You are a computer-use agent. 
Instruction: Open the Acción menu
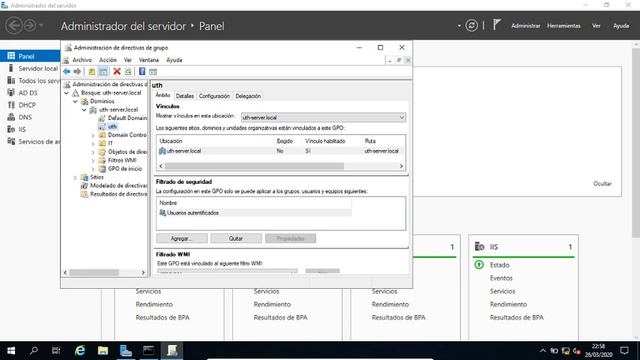tap(108, 60)
